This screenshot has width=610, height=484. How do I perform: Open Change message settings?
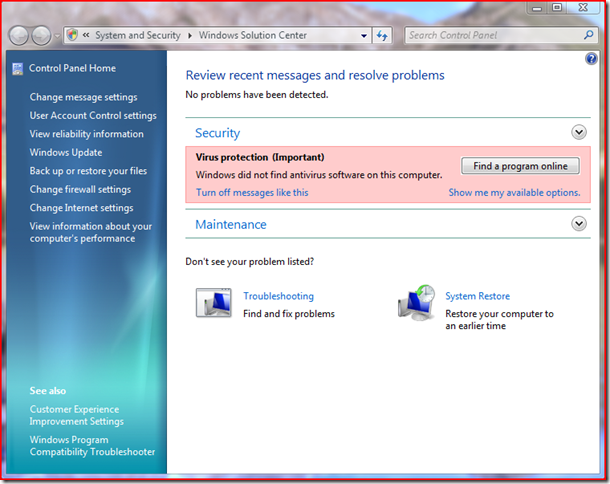[x=84, y=97]
